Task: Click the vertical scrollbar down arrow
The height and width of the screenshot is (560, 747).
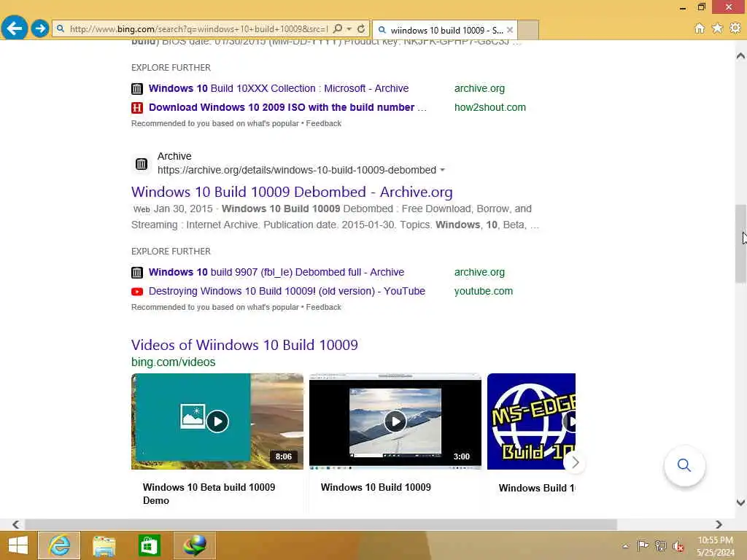Action: (740, 503)
